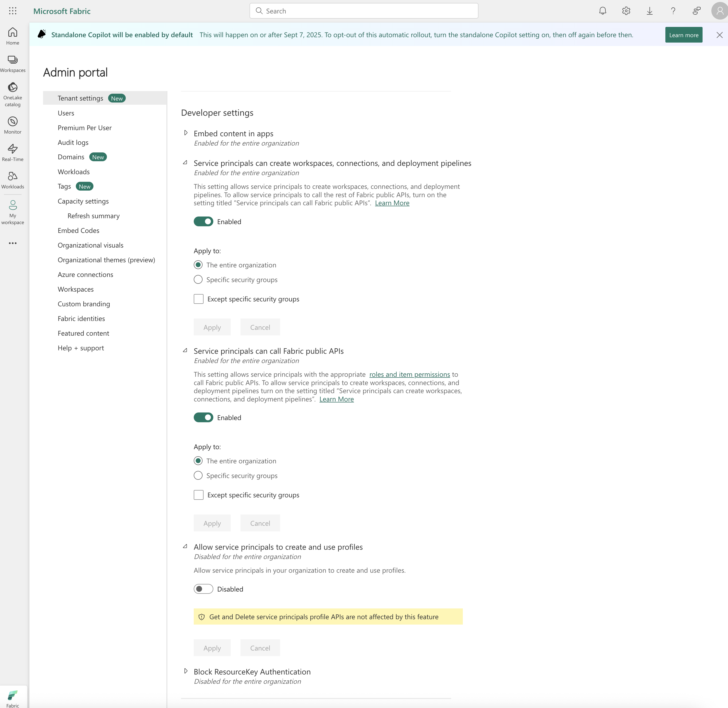Click Learn more button in banner
This screenshot has height=708, width=728.
[x=683, y=35]
